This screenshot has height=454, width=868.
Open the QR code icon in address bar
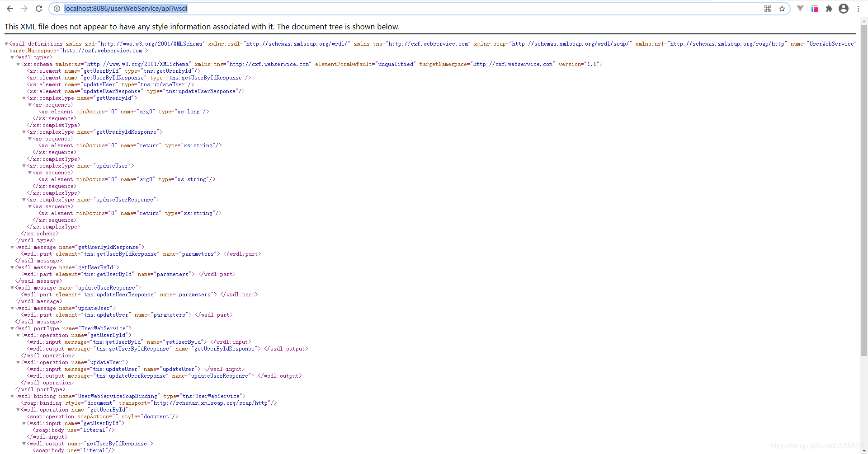(768, 9)
